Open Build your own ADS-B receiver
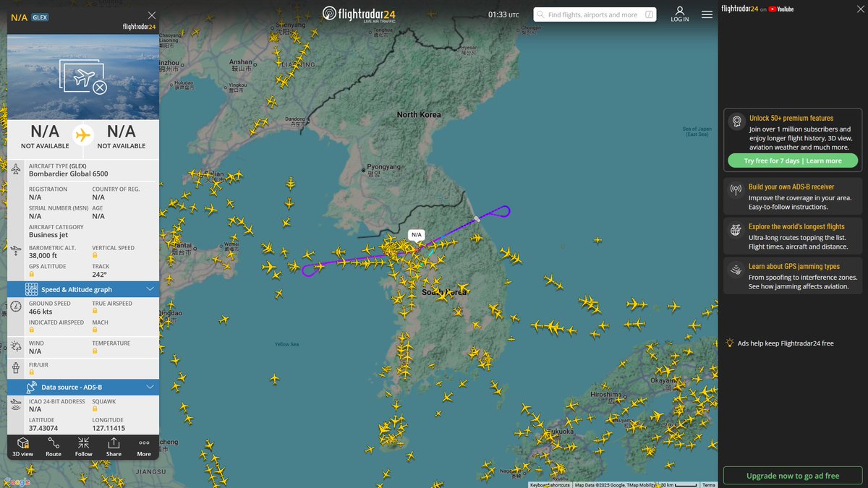Image resolution: width=868 pixels, height=488 pixels. [x=793, y=197]
